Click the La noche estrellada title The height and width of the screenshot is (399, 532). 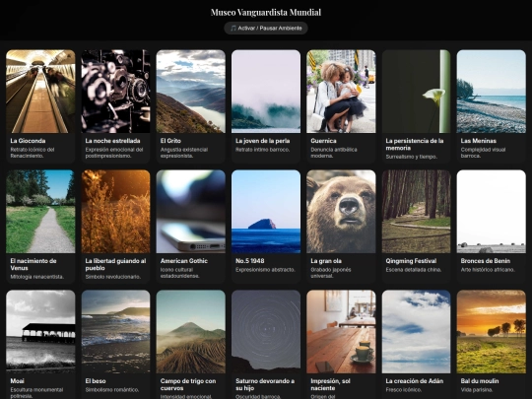pyautogui.click(x=112, y=141)
